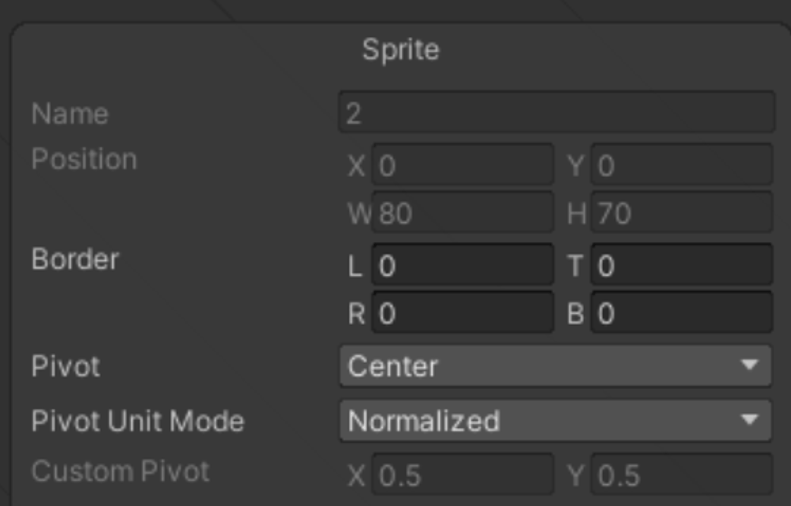Screen dimensions: 791x506
Task: Click the Custom Pivot Y field
Action: point(682,474)
